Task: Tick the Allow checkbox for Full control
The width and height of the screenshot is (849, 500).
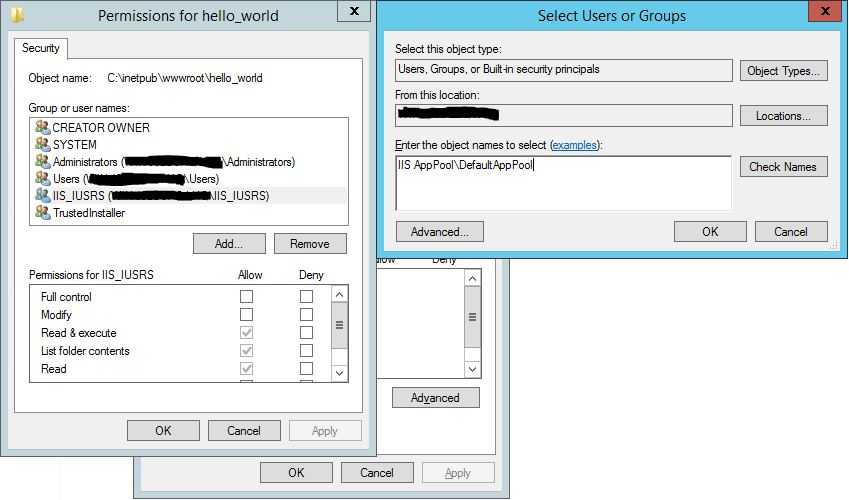Action: point(246,296)
